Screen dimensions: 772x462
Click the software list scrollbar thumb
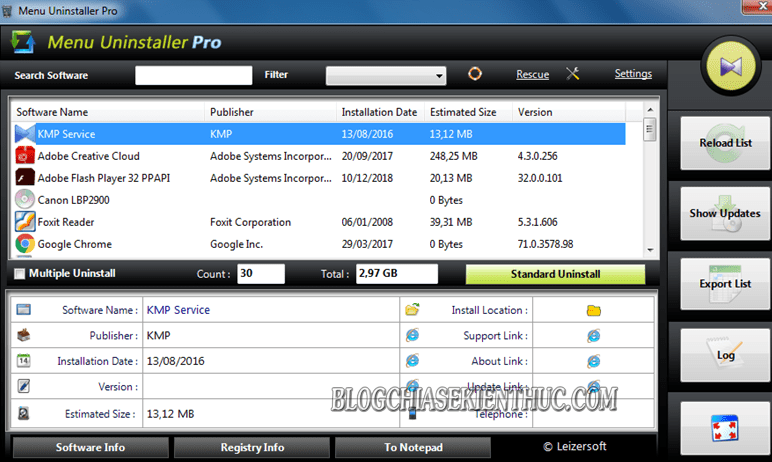point(650,129)
